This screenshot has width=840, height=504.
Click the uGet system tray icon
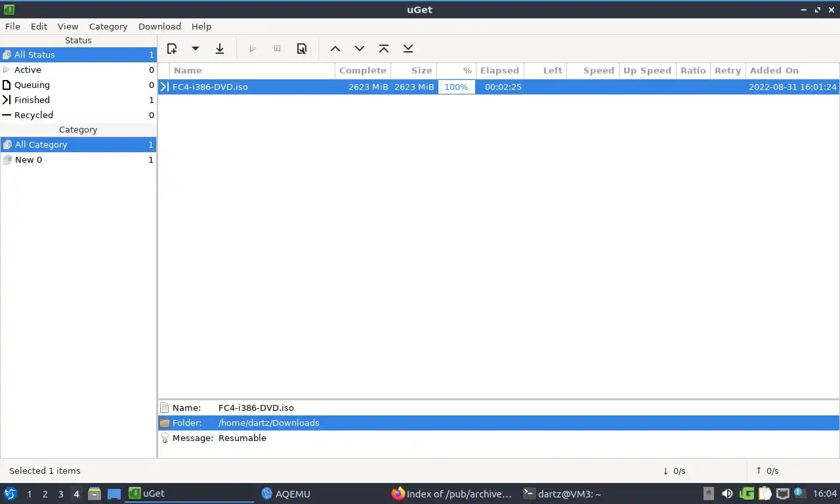(746, 493)
